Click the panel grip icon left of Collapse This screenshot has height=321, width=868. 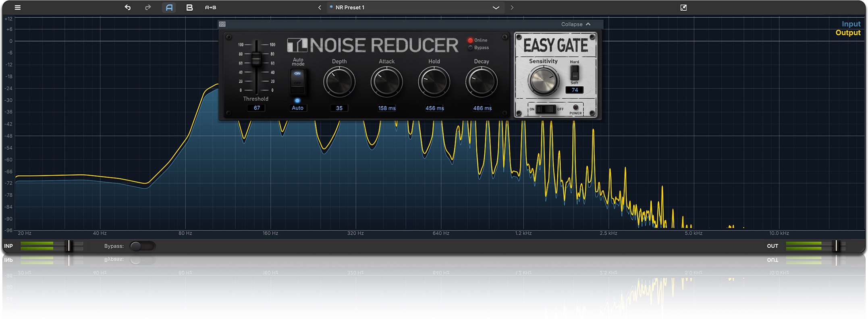pyautogui.click(x=222, y=24)
